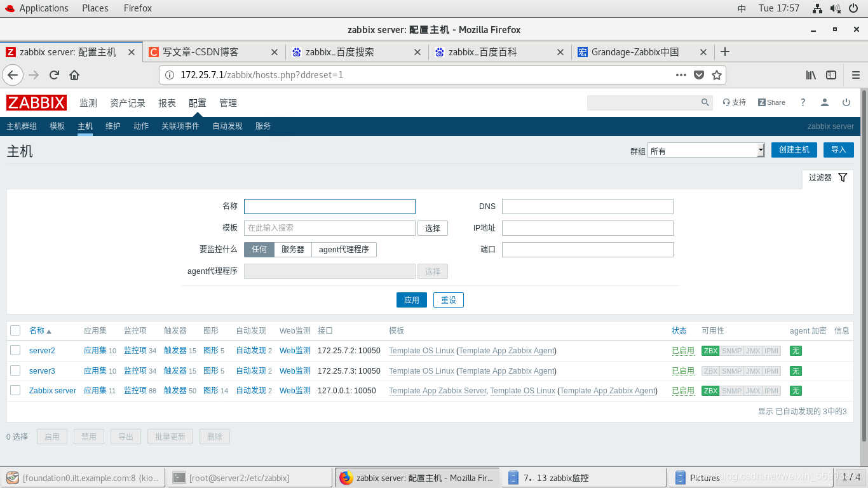Open Zabbix user profile icon
868x488 pixels.
(x=825, y=102)
